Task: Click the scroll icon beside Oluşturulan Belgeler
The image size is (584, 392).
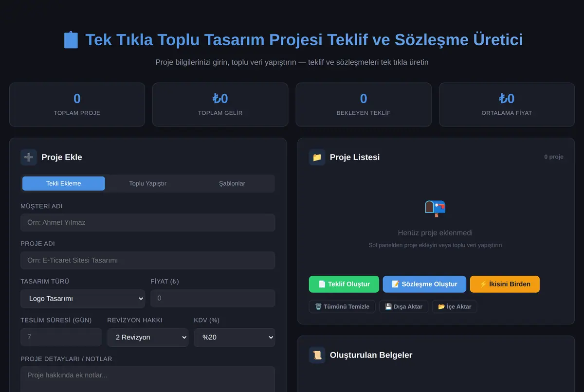Action: [x=317, y=355]
